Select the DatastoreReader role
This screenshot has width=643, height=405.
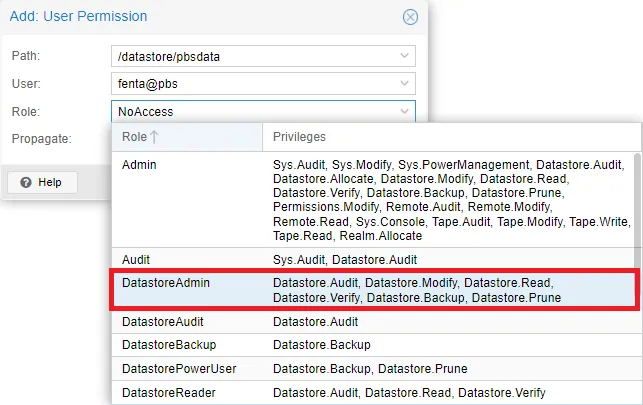point(168,393)
